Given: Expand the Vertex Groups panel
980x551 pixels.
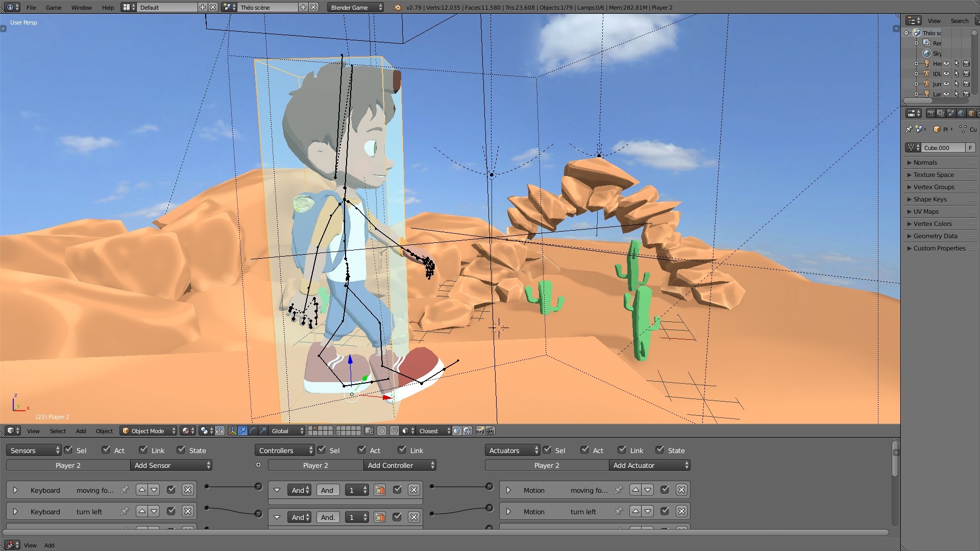Looking at the screenshot, I should 934,187.
